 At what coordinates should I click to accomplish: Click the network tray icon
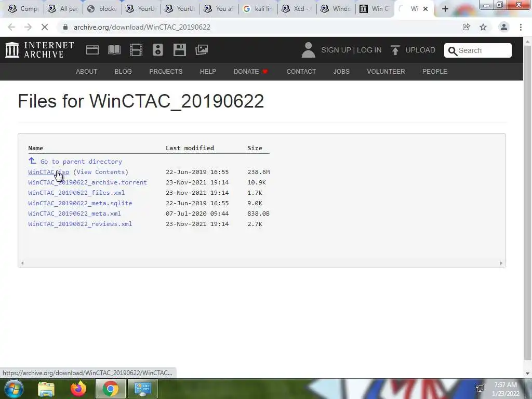pos(480,389)
